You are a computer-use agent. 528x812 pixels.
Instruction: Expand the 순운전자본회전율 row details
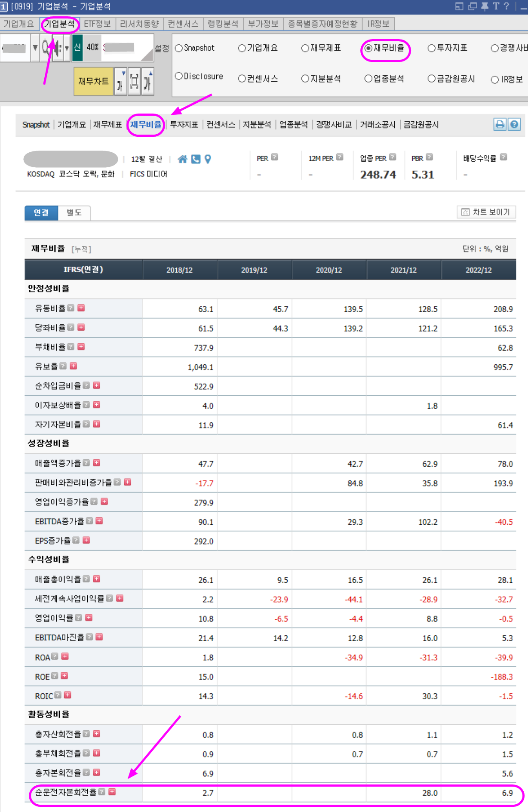pos(112,791)
